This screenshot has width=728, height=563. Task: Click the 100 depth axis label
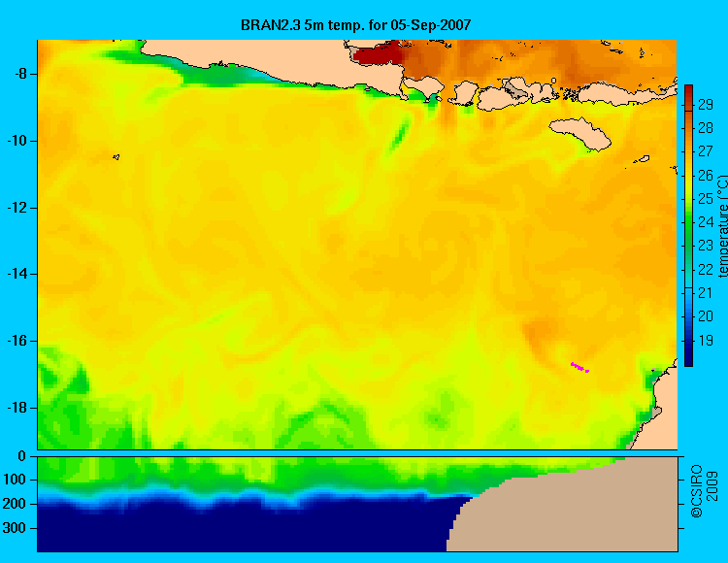(14, 480)
